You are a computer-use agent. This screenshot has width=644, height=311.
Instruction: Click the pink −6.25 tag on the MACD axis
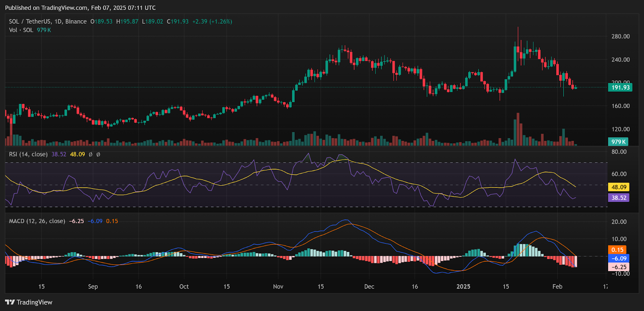(619, 267)
